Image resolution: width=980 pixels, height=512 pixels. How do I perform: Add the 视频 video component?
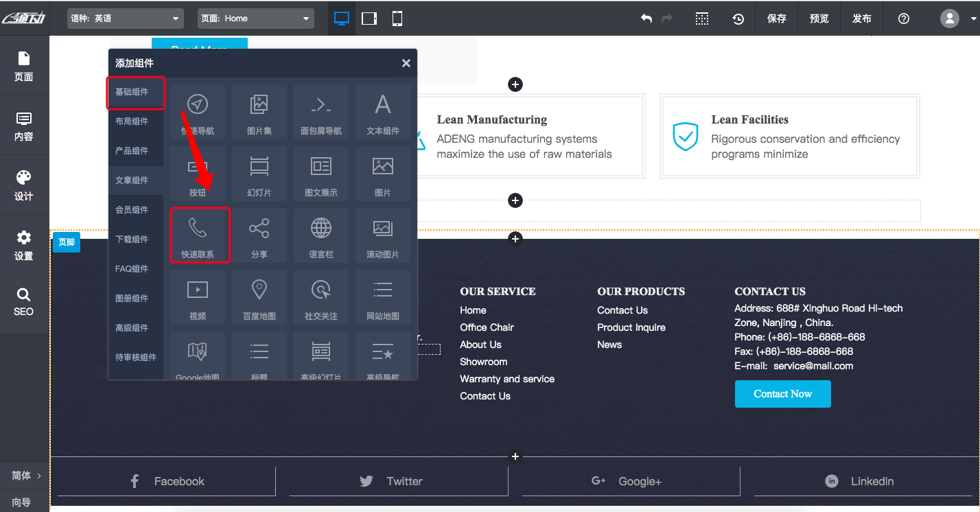198,297
